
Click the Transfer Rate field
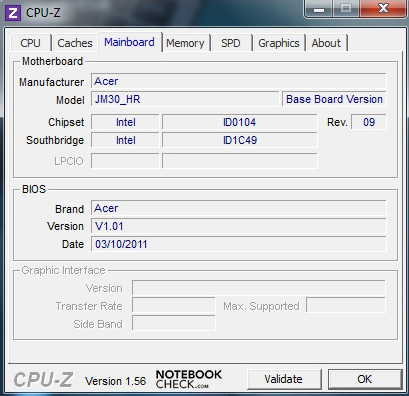pyautogui.click(x=174, y=305)
